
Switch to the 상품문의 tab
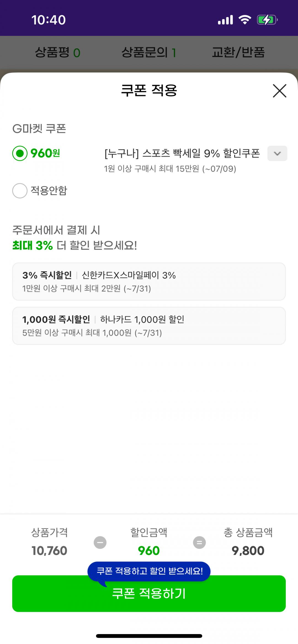pos(148,52)
